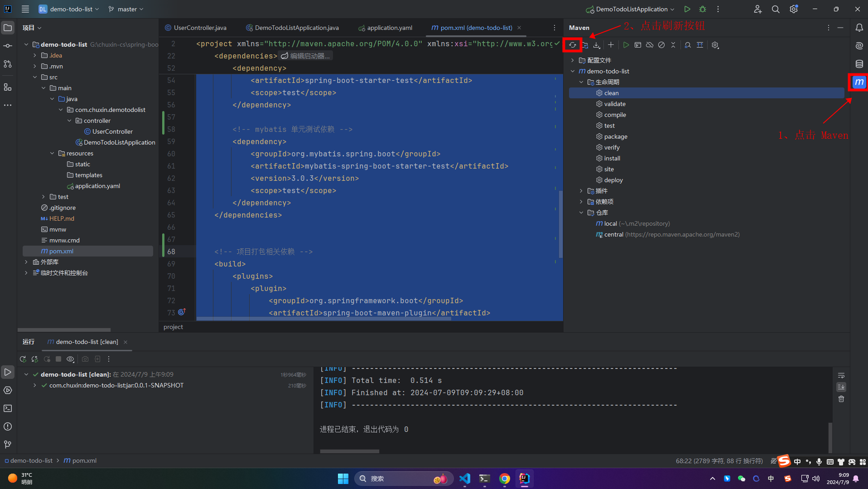Image resolution: width=868 pixels, height=489 pixels.
Task: Open the Problems tool window icon
Action: (x=8, y=426)
